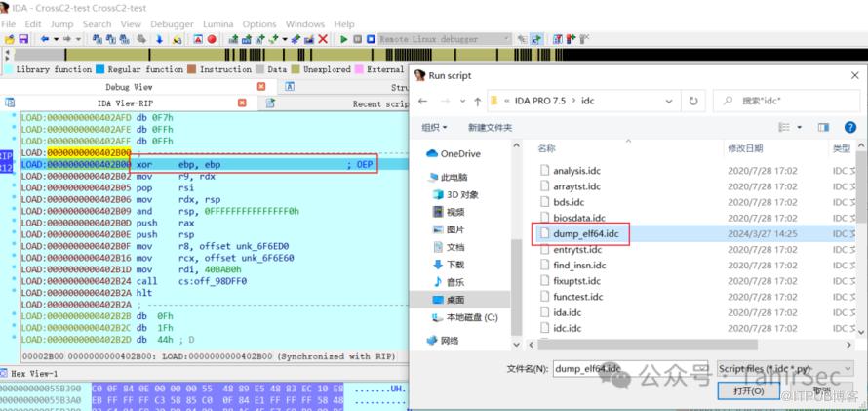868x411 pixels.
Task: Click the text search 'A' toolbar icon
Action: pos(198,39)
